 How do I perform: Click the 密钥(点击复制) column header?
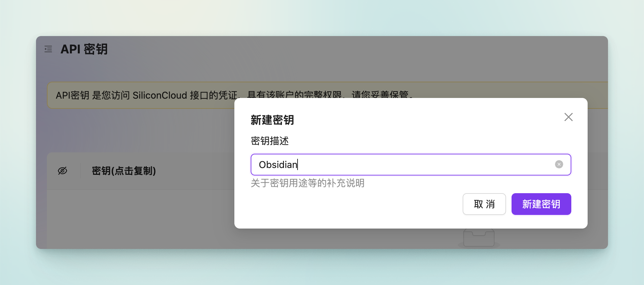124,171
